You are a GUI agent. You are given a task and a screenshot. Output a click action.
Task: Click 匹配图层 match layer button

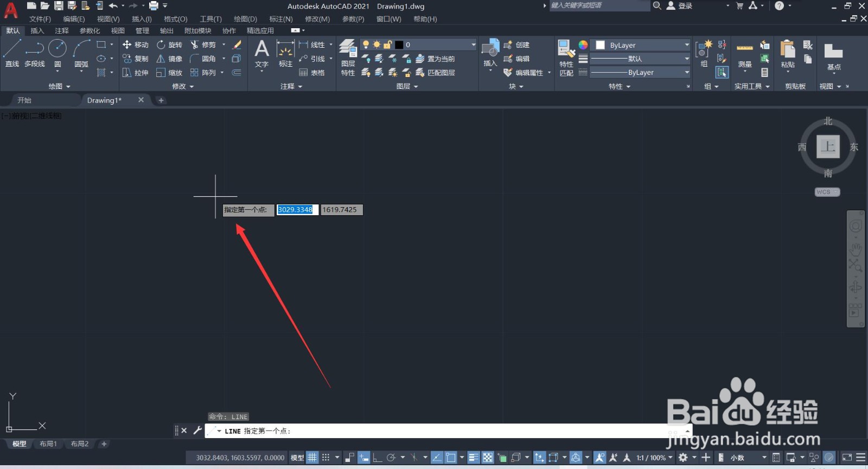pyautogui.click(x=435, y=73)
